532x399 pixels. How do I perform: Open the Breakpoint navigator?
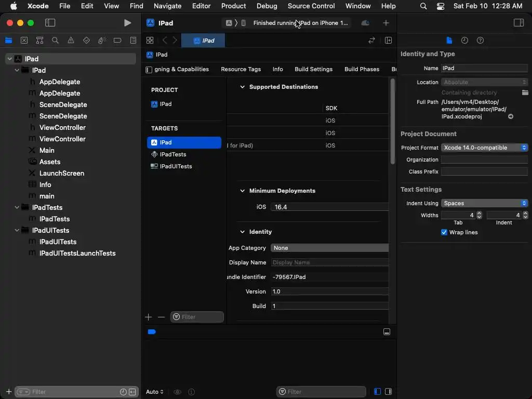117,41
